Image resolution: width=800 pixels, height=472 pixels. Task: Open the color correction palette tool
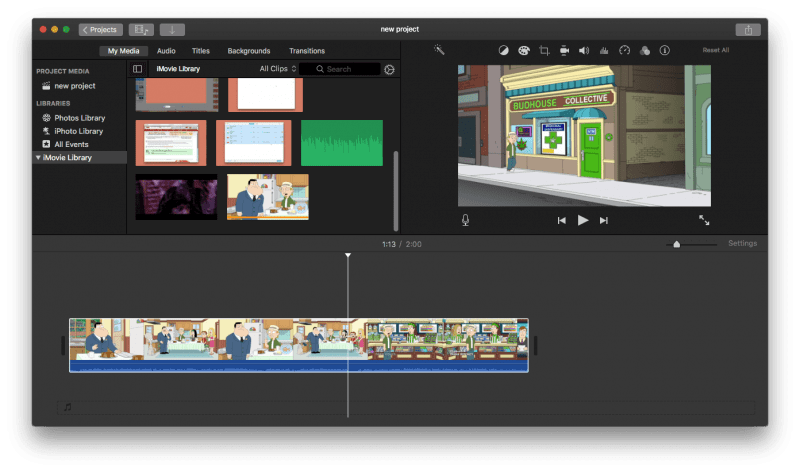pos(523,50)
